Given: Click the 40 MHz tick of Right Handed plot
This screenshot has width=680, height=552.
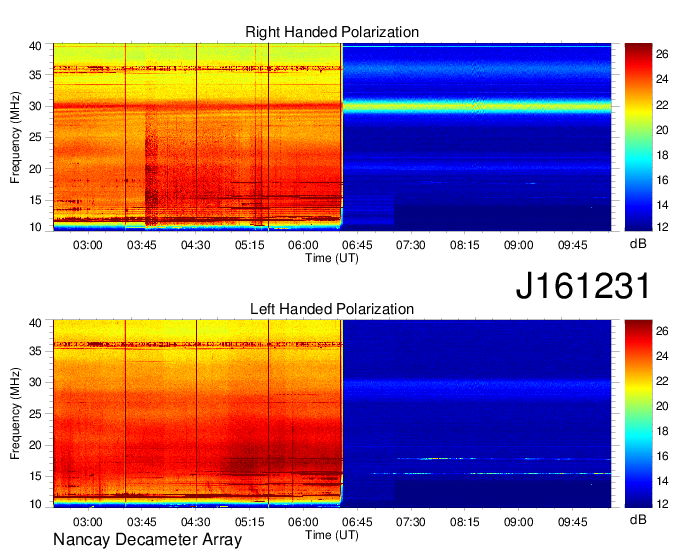Looking at the screenshot, I should pos(35,46).
